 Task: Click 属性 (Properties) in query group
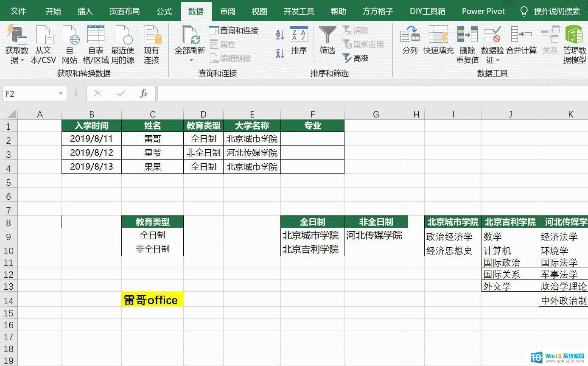coord(222,45)
